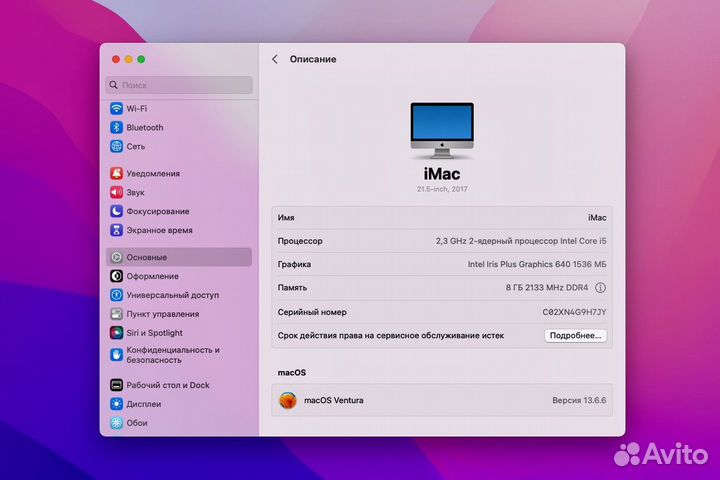Click Версия 13.6.6 text
The width and height of the screenshot is (720, 480).
[x=579, y=400]
